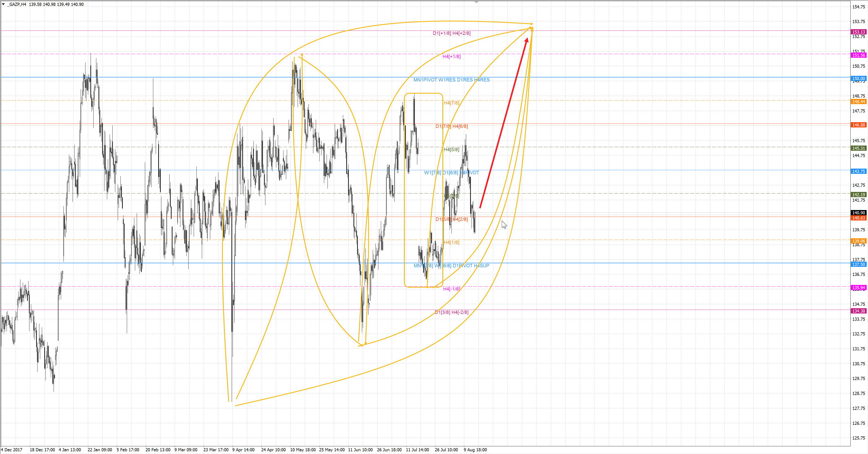Click the D1[3/8] H4[-2/8] level label
The image size is (868, 454).
click(452, 312)
